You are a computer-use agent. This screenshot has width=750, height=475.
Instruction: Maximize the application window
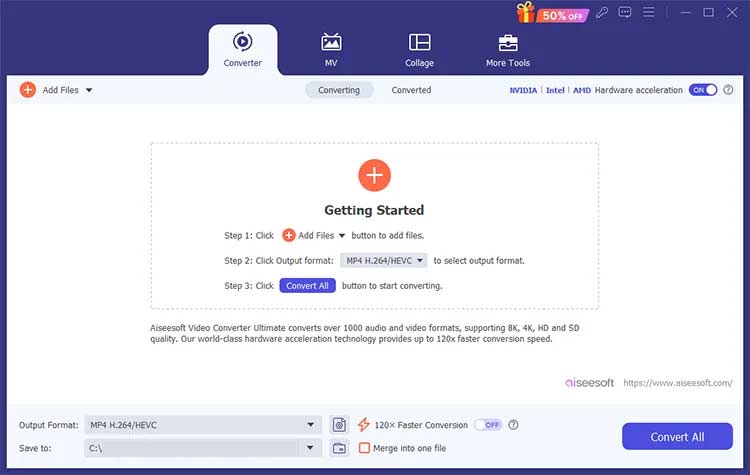[708, 12]
